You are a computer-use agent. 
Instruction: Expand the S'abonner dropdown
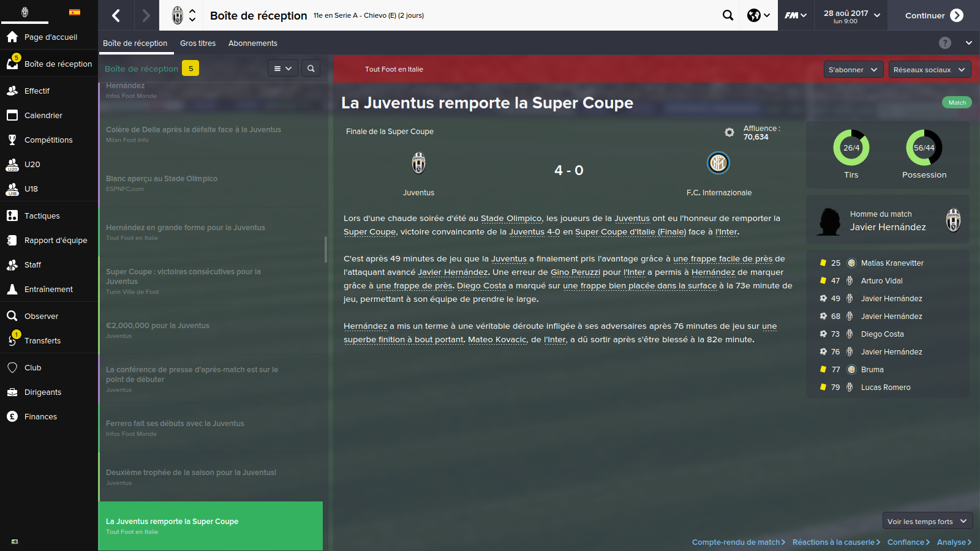(x=854, y=70)
